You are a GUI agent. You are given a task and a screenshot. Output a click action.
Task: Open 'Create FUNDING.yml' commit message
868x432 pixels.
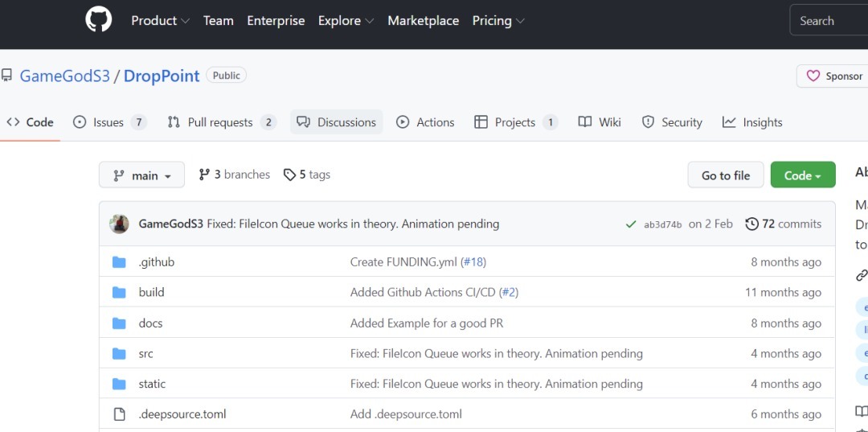pyautogui.click(x=404, y=262)
